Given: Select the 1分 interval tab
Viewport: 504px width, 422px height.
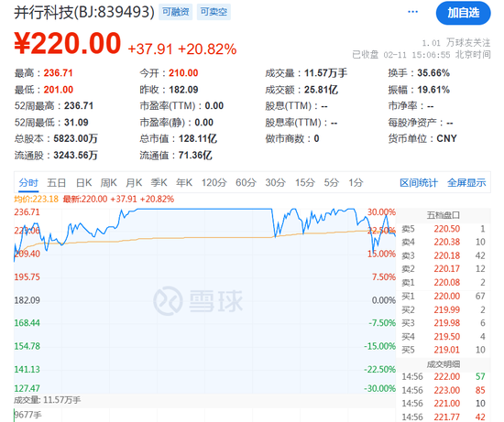Looking at the screenshot, I should click(356, 183).
